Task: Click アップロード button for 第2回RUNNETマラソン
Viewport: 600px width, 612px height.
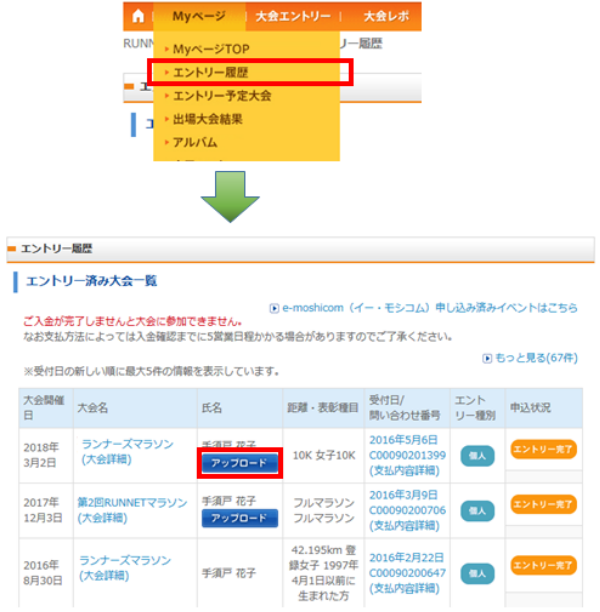Action: [x=239, y=518]
